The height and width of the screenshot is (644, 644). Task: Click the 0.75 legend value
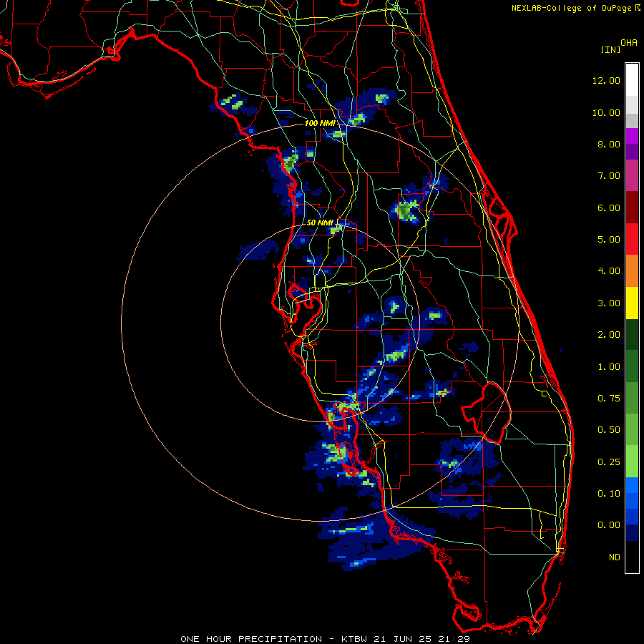(609, 399)
